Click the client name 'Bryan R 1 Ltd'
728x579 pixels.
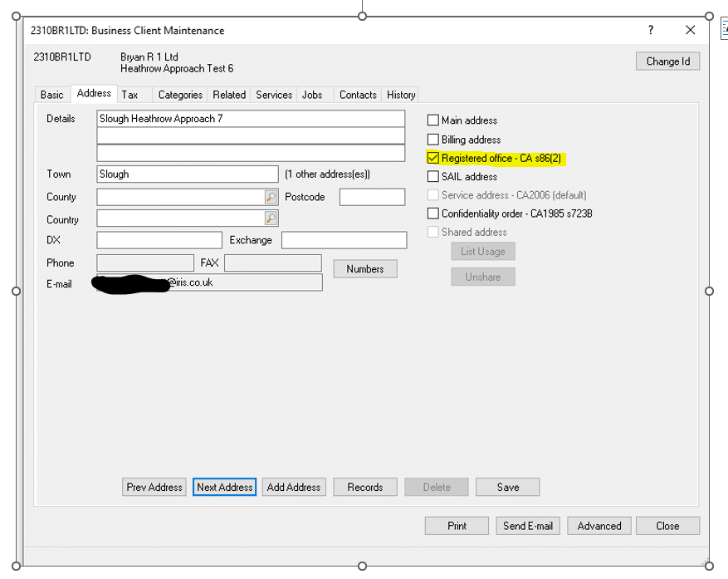pos(149,56)
